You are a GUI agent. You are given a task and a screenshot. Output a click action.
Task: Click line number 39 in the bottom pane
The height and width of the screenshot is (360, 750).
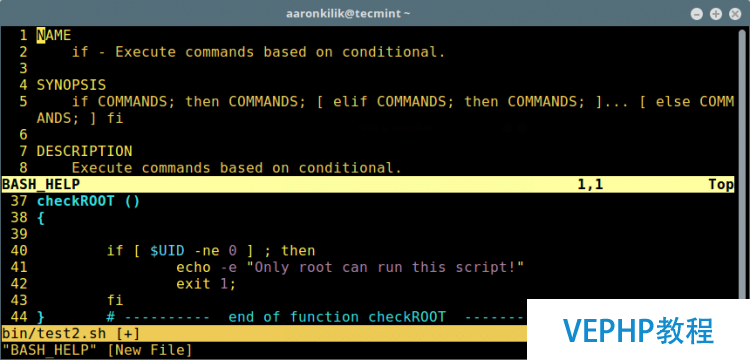(x=19, y=234)
